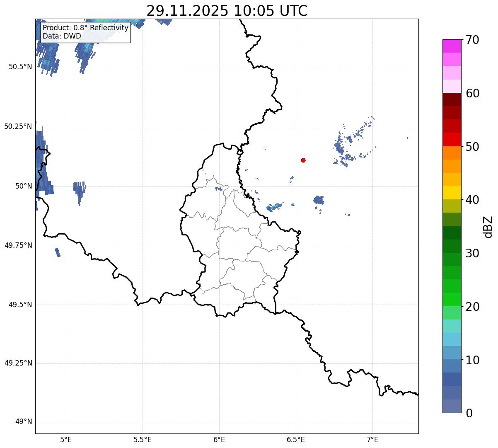
Task: Click the 60 colorbar tick label
Action: point(472,93)
